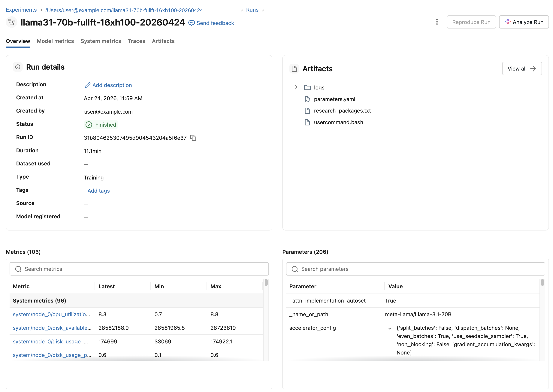This screenshot has width=553, height=392.
Task: Click Send feedback link
Action: pos(215,23)
